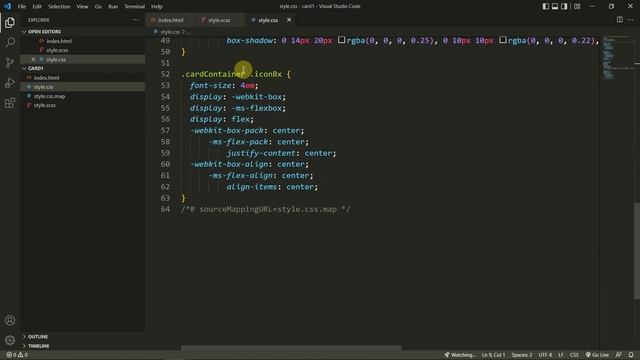Select the active style.css editor tab

pyautogui.click(x=267, y=20)
